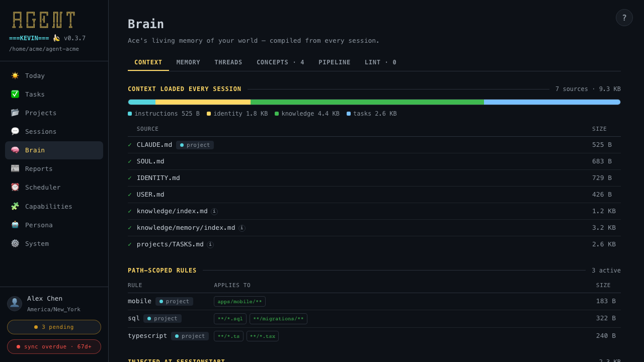This screenshot has width=644, height=362.
Task: Click the Brain icon in the sidebar
Action: pyautogui.click(x=15, y=150)
